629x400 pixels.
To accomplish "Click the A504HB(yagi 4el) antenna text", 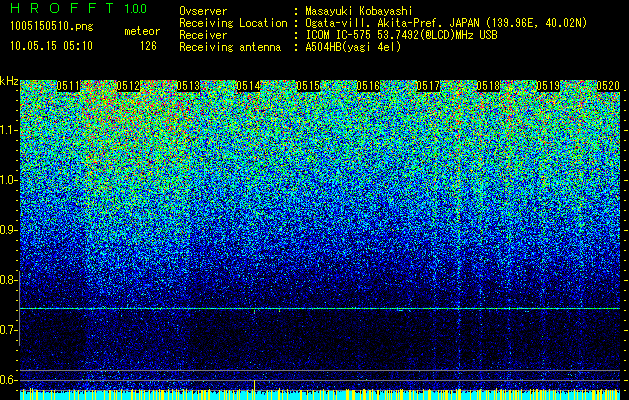I will (x=353, y=47).
